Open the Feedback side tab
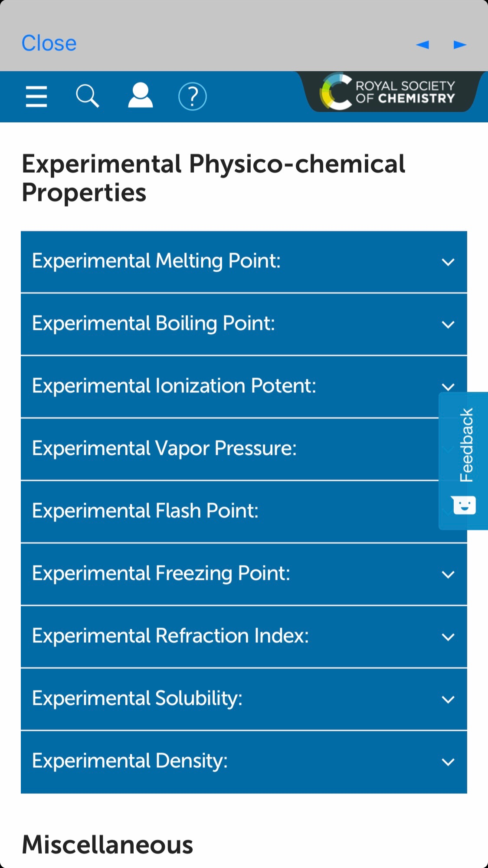The width and height of the screenshot is (488, 868). tap(466, 445)
